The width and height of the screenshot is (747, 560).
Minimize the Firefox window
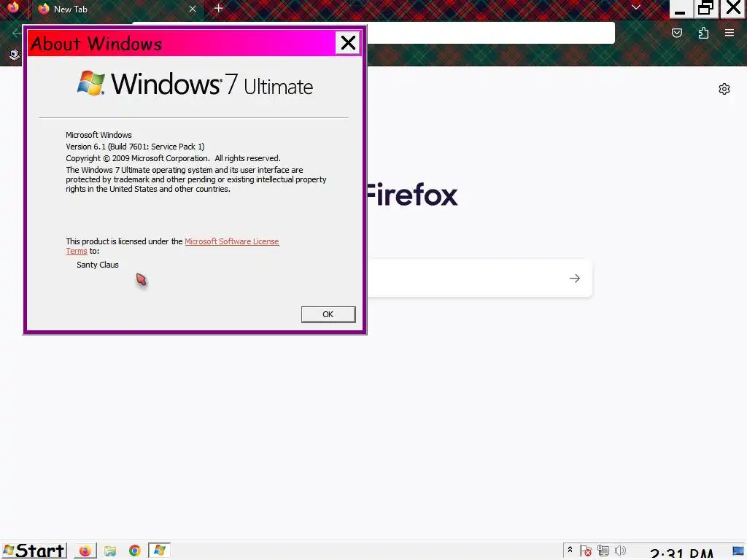coord(681,9)
